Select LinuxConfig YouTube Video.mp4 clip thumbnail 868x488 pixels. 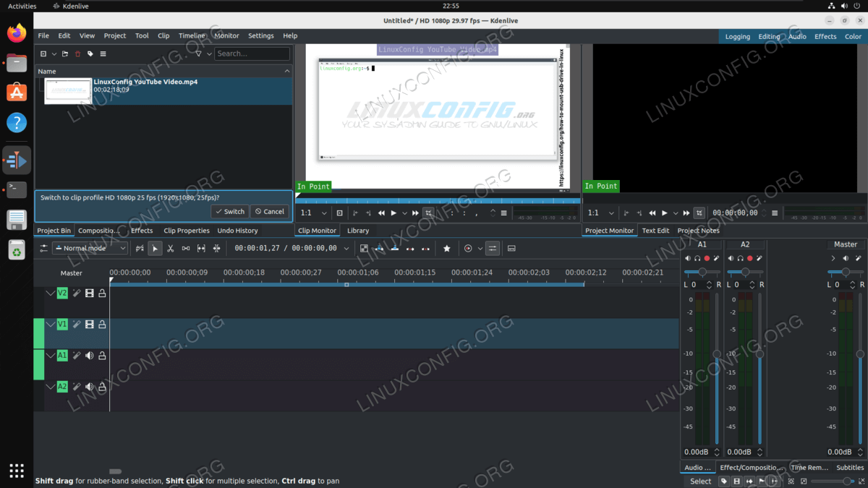point(68,91)
